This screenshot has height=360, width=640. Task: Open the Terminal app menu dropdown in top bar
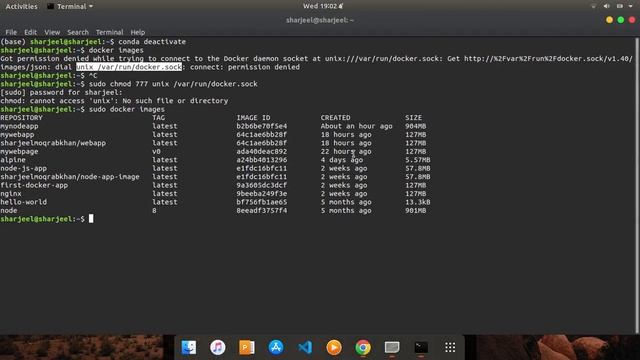(70, 6)
